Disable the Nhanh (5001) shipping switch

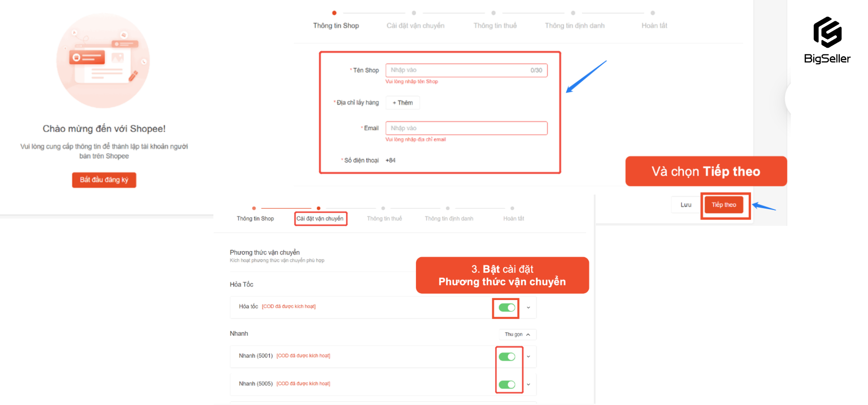[507, 357]
